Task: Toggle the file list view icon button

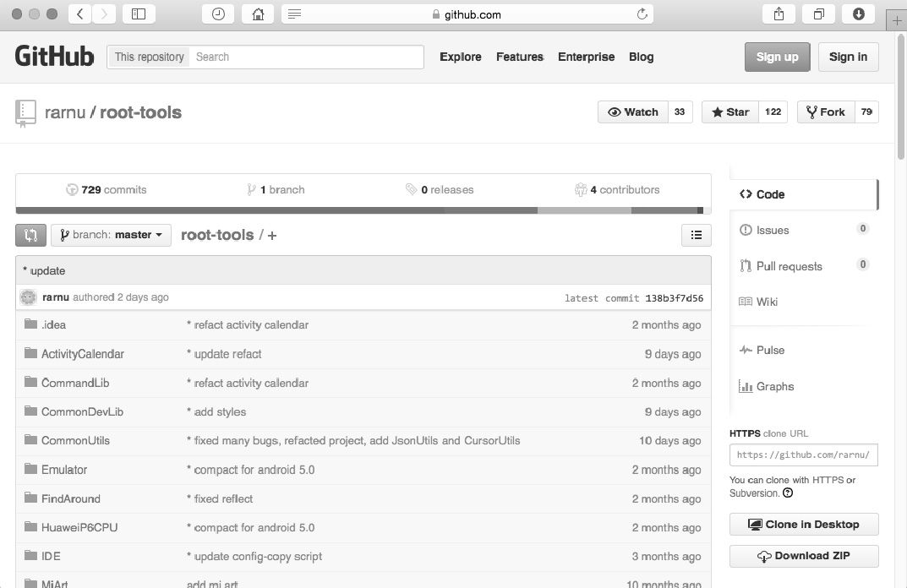Action: coord(697,236)
